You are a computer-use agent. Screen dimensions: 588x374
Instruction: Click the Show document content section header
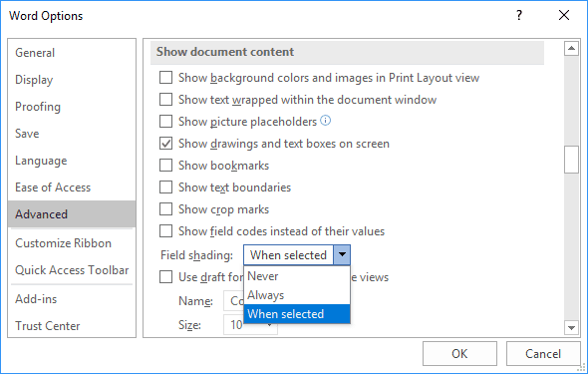pos(347,52)
